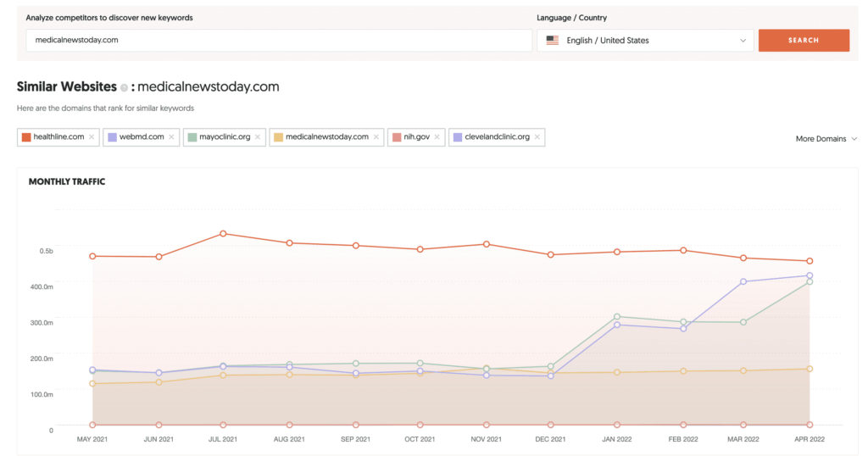The height and width of the screenshot is (456, 868).
Task: Select healthline JUL 2021 peak data point
Action: (223, 234)
